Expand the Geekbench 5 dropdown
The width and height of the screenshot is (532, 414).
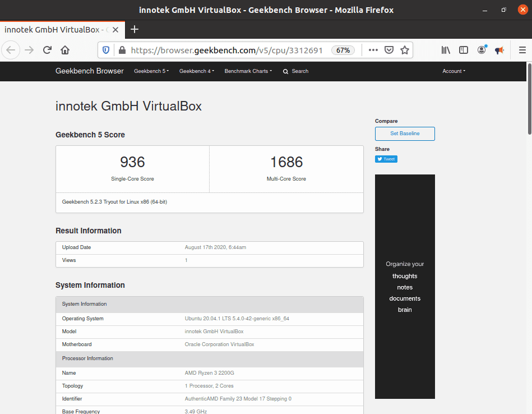(x=151, y=71)
